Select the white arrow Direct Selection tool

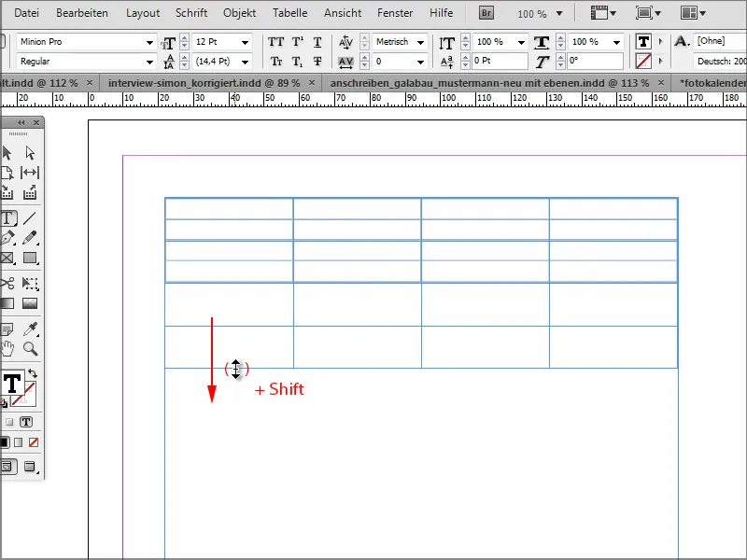point(30,153)
